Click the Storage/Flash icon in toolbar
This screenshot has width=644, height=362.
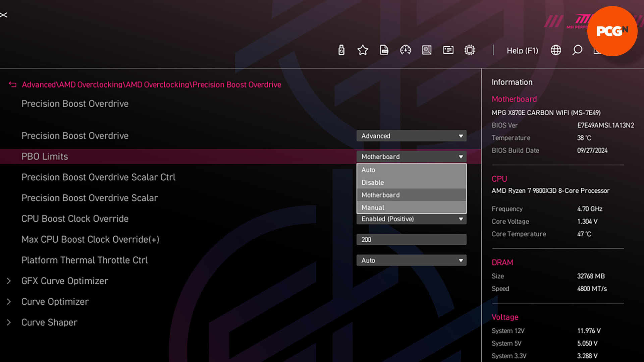tap(340, 50)
